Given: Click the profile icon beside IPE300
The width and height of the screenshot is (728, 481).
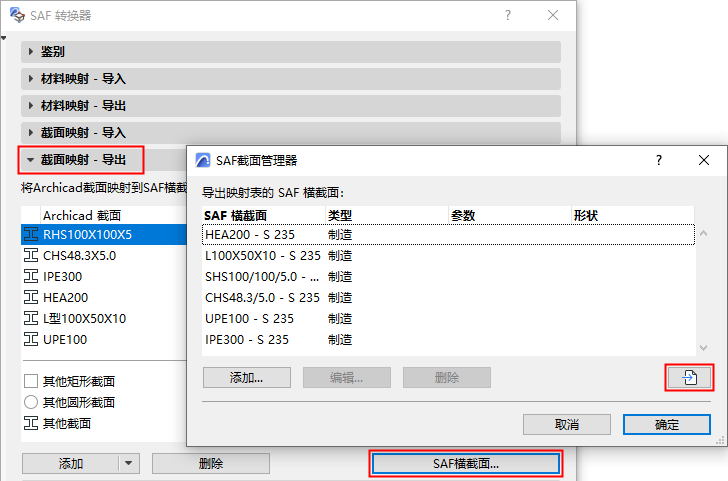Looking at the screenshot, I should pos(31,276).
